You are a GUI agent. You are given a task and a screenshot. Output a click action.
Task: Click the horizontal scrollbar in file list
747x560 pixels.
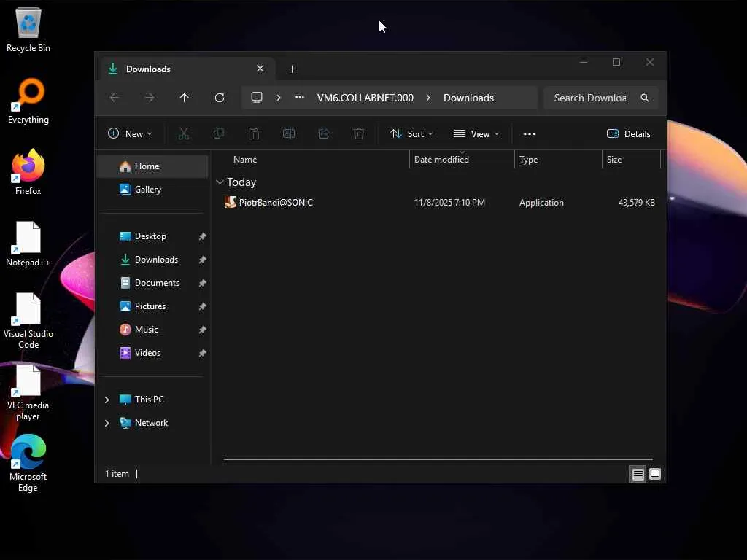click(x=438, y=459)
